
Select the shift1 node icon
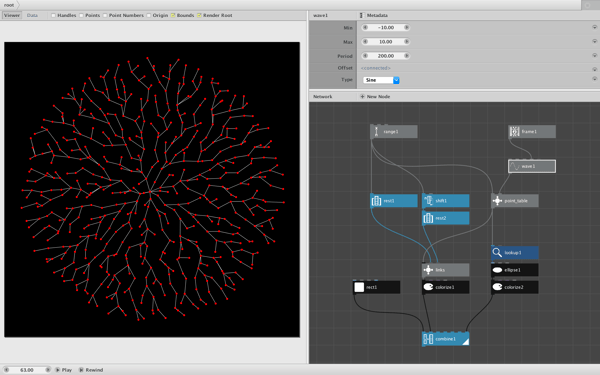[428, 201]
